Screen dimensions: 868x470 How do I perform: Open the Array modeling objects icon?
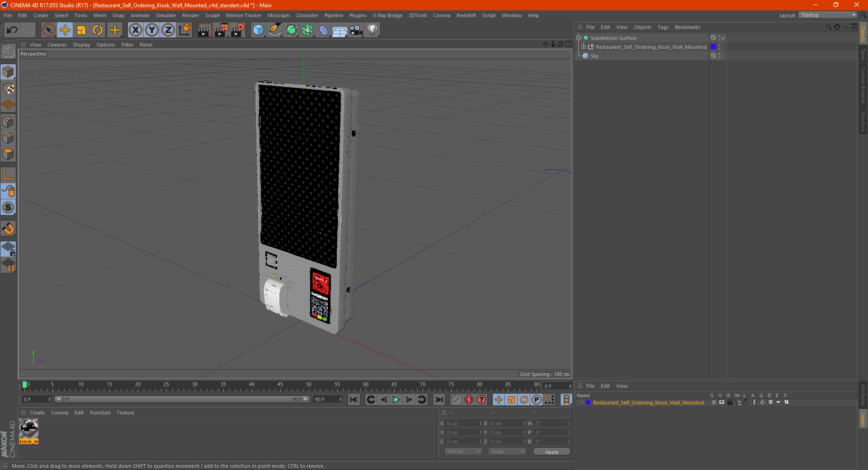click(307, 30)
